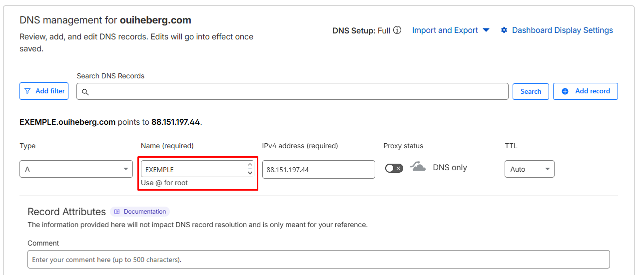Open the TTL dropdown set to Auto
The image size is (644, 275).
point(529,169)
